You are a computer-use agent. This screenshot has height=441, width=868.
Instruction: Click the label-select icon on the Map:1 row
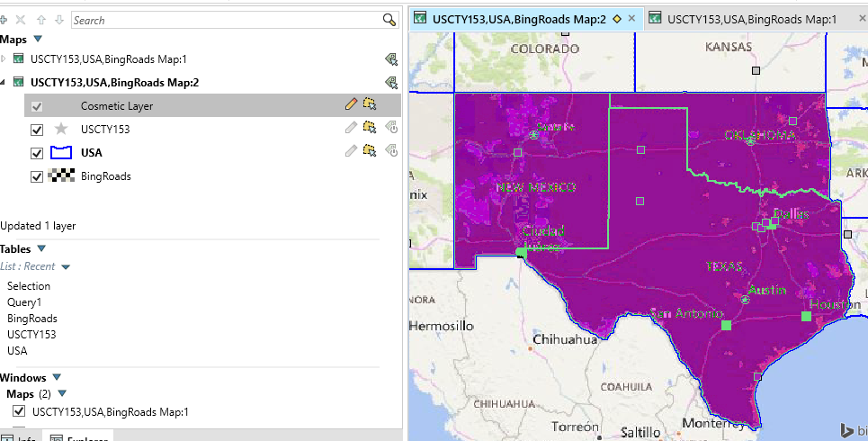[x=391, y=59]
